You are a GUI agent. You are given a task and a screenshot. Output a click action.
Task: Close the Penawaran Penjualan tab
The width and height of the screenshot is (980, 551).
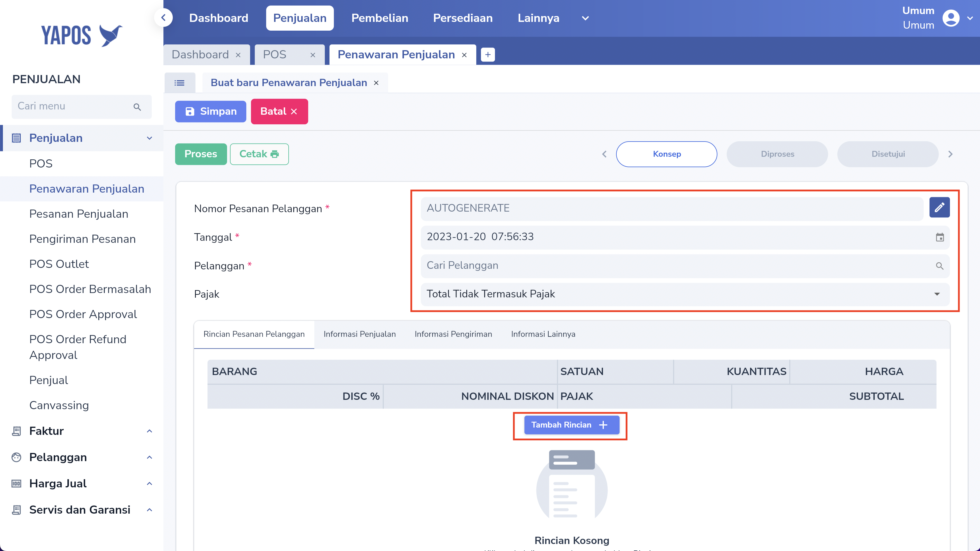[x=464, y=55]
